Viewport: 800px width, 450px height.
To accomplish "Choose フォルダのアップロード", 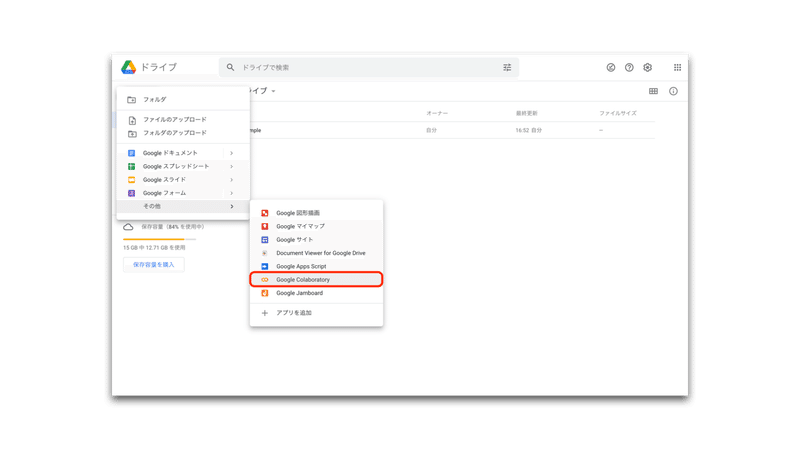I will [x=183, y=133].
